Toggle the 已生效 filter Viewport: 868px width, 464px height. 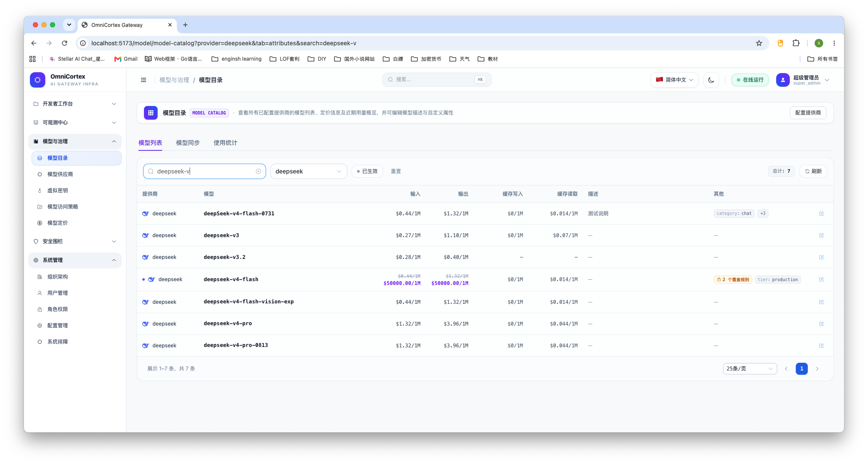(367, 171)
